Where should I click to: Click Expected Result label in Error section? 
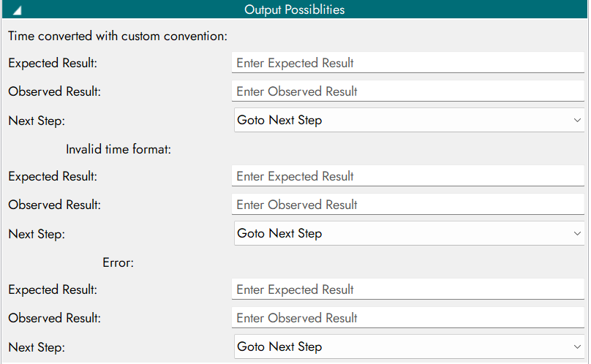[53, 289]
